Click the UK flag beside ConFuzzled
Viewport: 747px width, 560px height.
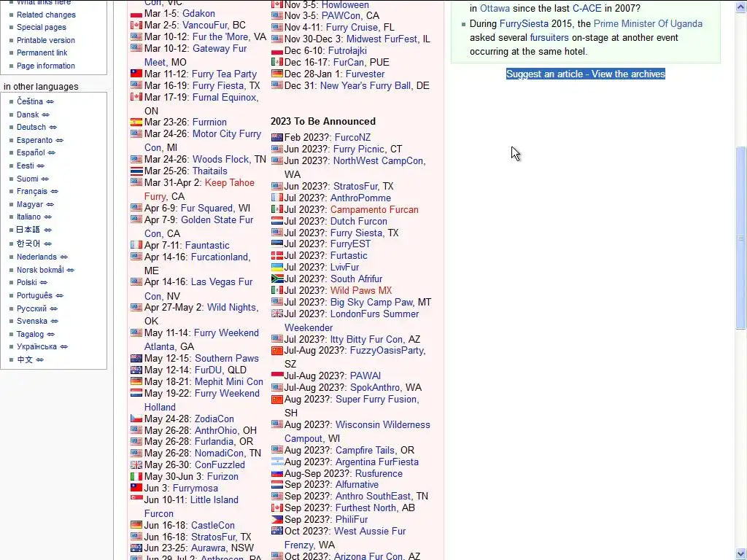pyautogui.click(x=136, y=464)
